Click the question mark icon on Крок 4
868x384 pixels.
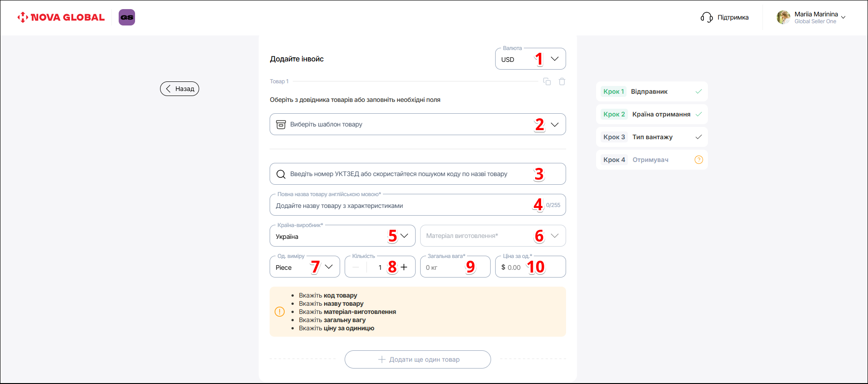point(699,160)
